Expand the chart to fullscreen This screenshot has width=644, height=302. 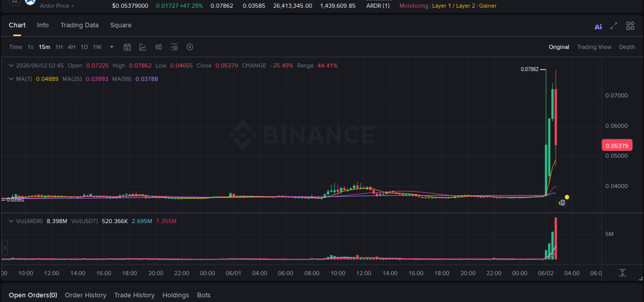click(614, 26)
